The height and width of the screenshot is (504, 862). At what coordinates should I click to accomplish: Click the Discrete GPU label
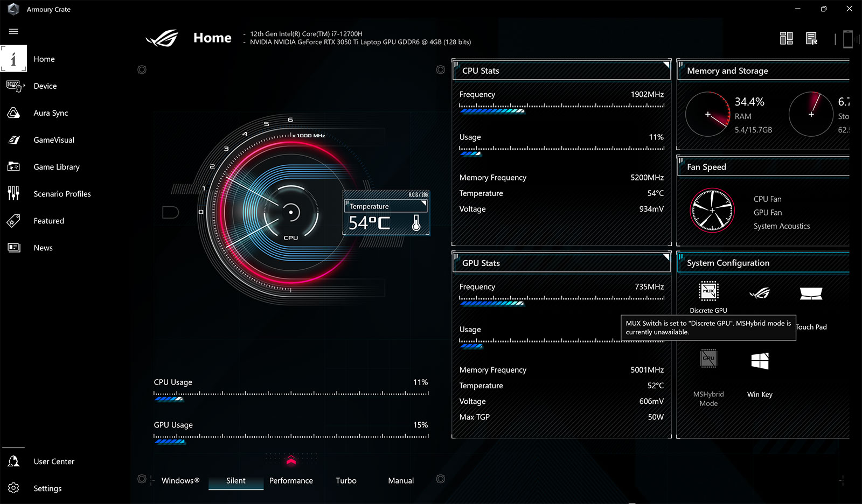pyautogui.click(x=708, y=310)
